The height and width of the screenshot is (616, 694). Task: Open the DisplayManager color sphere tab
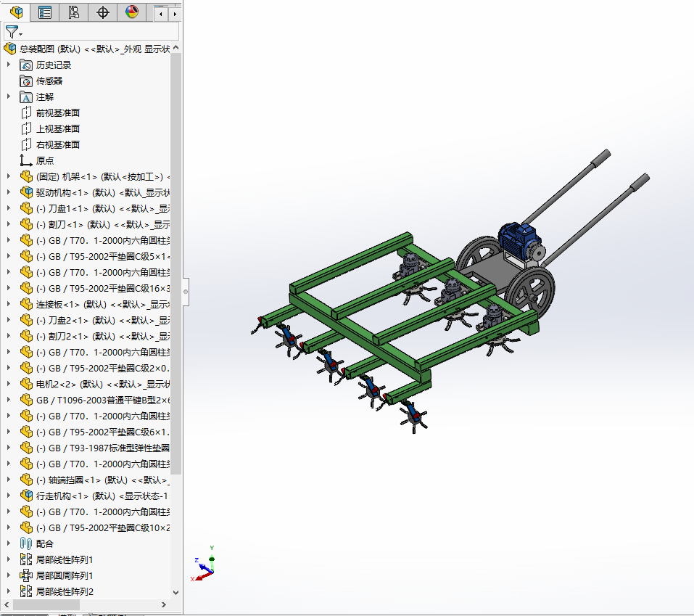coord(132,12)
